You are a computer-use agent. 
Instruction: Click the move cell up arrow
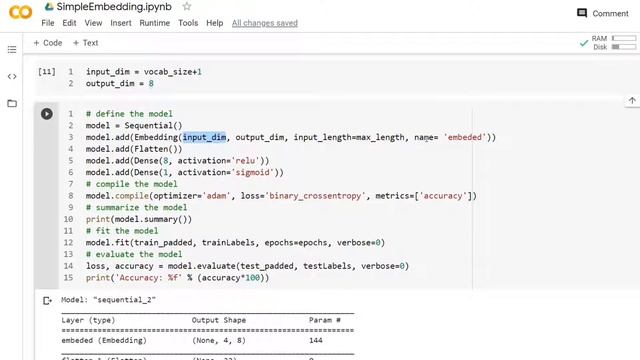(632, 100)
